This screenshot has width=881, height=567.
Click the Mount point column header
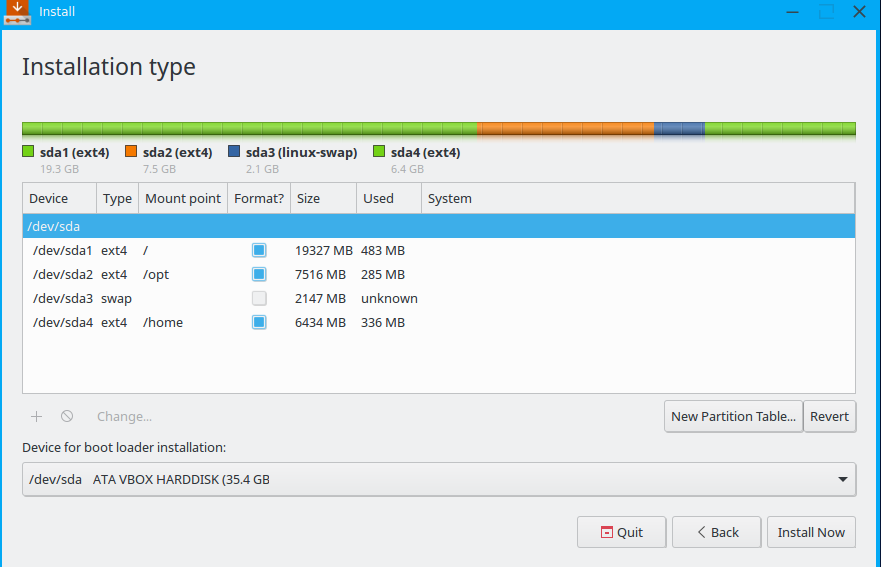183,198
